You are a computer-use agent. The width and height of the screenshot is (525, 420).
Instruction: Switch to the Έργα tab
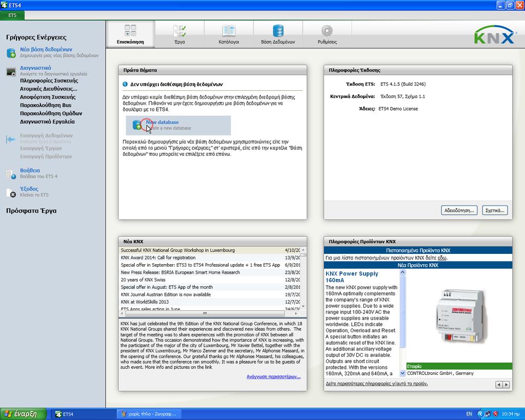pos(179,34)
